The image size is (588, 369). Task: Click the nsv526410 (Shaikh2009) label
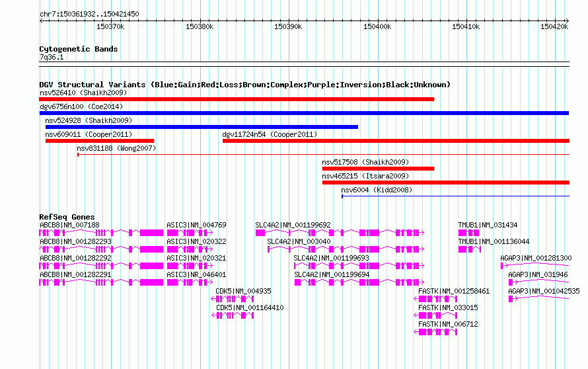(83, 93)
